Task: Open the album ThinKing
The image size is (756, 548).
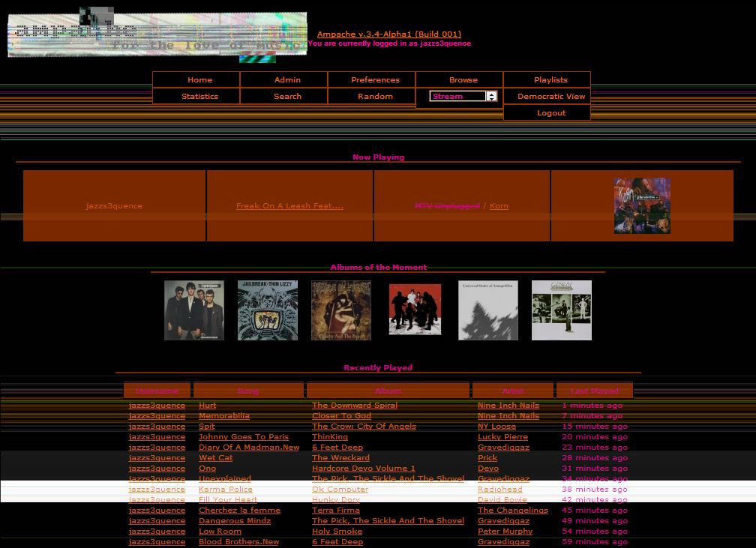Action: click(330, 437)
